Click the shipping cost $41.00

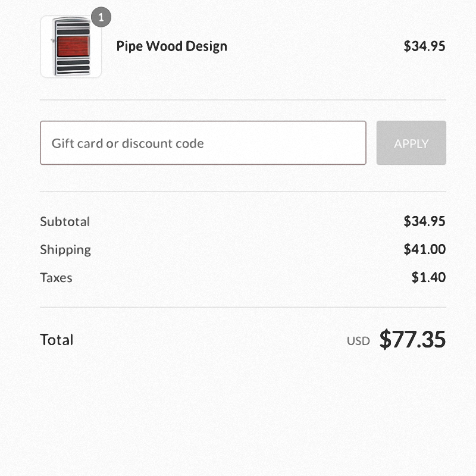pos(424,249)
